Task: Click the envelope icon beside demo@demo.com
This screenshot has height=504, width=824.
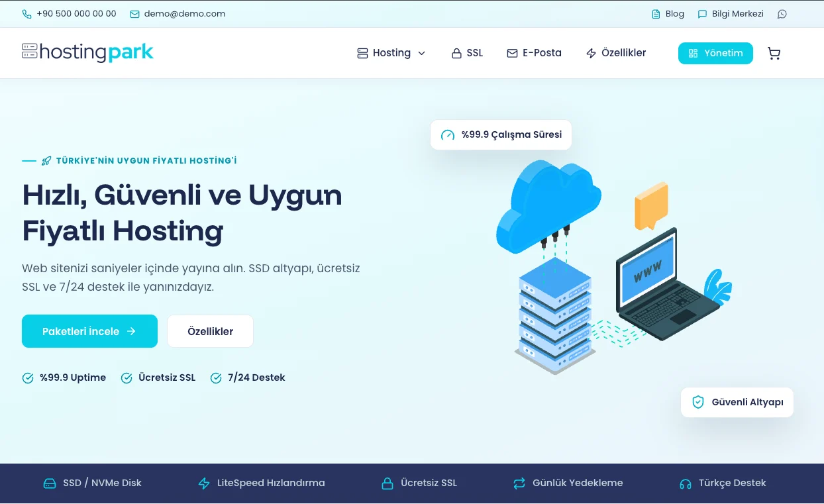Action: point(135,14)
